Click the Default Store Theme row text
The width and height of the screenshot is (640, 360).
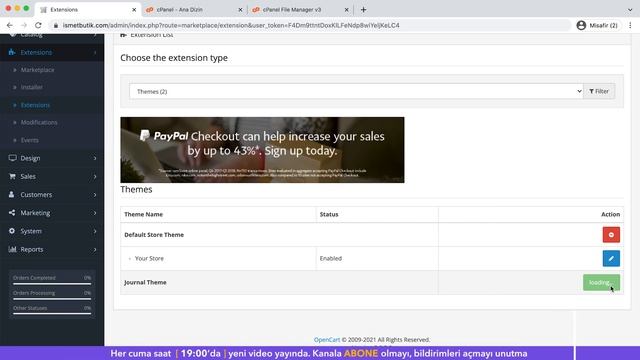point(154,235)
